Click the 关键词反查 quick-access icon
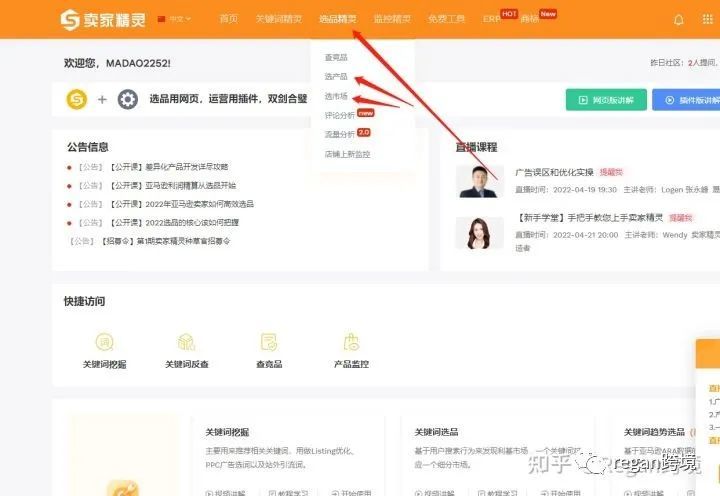 click(x=186, y=342)
